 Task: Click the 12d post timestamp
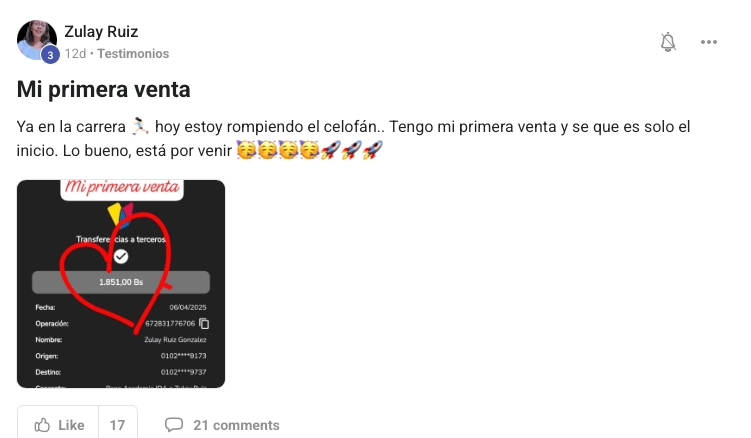click(75, 54)
